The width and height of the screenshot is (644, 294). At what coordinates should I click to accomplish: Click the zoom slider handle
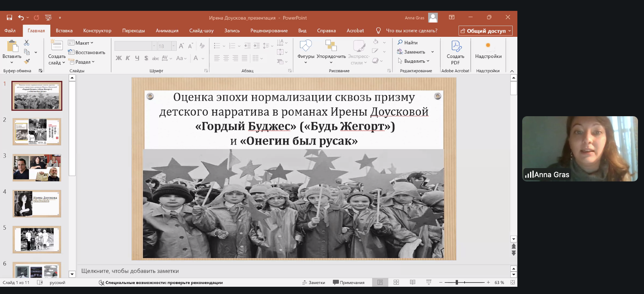(457, 282)
